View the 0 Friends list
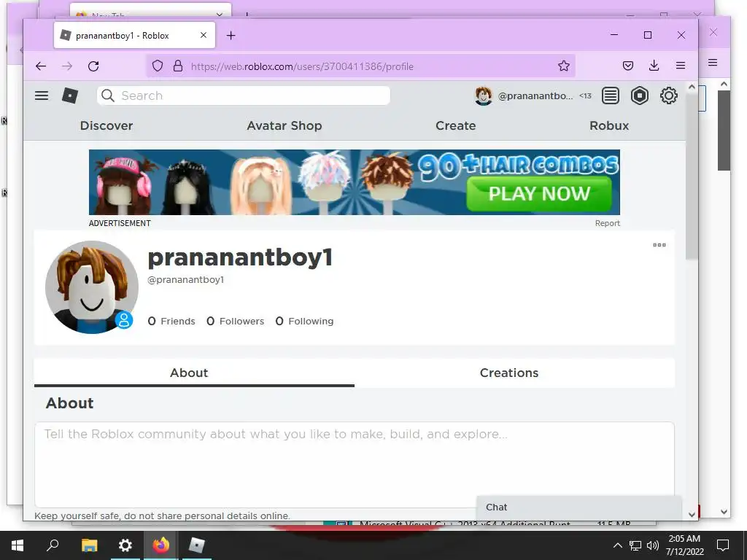The width and height of the screenshot is (747, 560). click(171, 322)
